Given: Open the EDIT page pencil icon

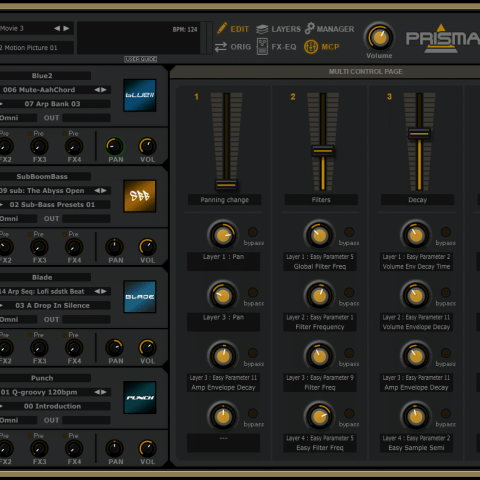Looking at the screenshot, I should tap(222, 28).
